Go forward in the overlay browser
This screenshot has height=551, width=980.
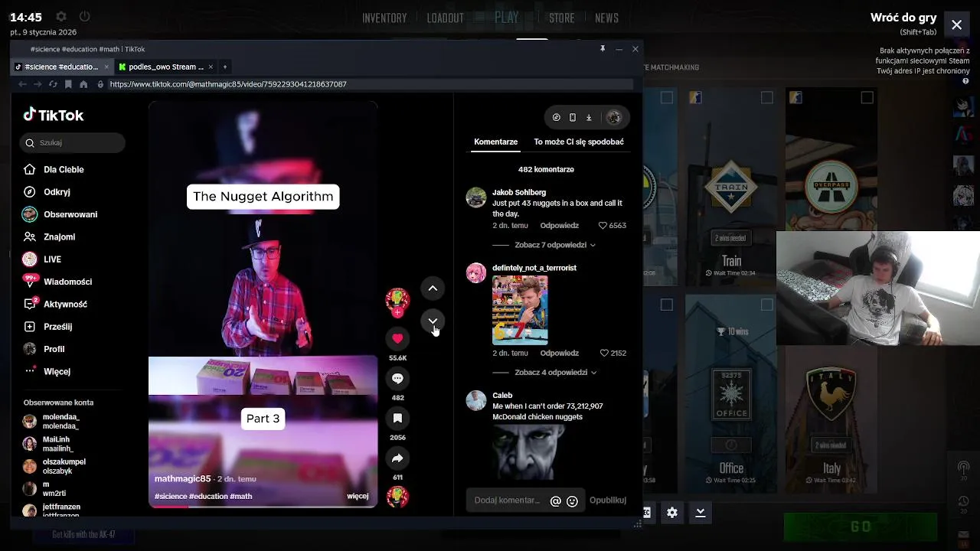point(38,84)
